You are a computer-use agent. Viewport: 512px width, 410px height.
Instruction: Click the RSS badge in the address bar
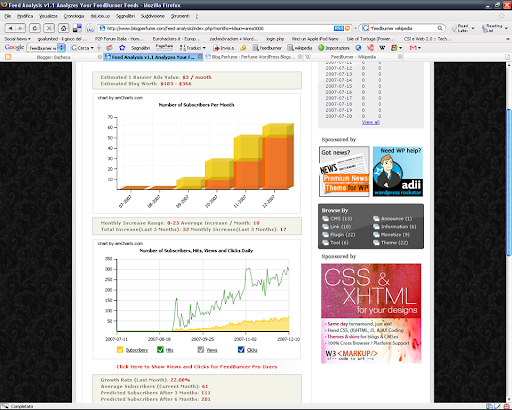point(339,28)
